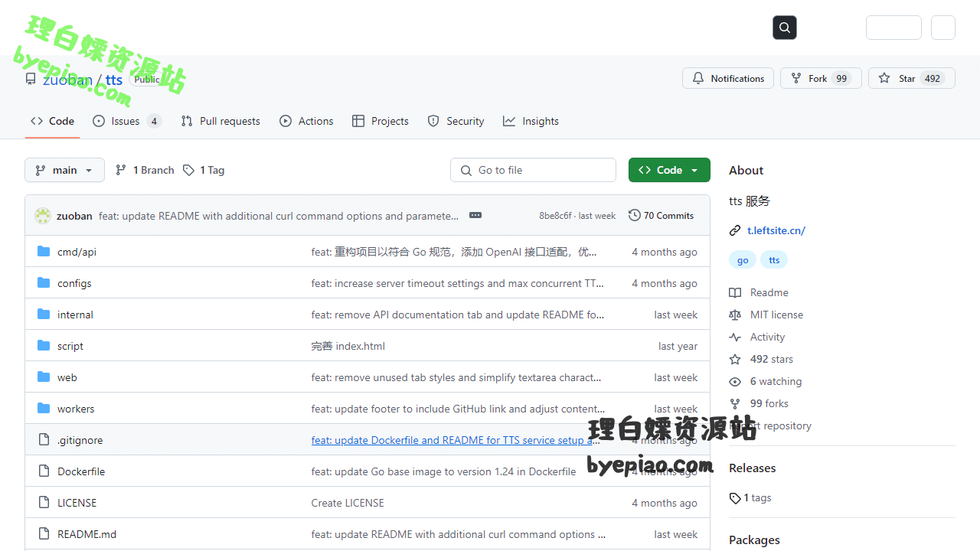Viewport: 980px width, 551px height.
Task: Open commit hash 8be8c6f
Action: (x=555, y=216)
